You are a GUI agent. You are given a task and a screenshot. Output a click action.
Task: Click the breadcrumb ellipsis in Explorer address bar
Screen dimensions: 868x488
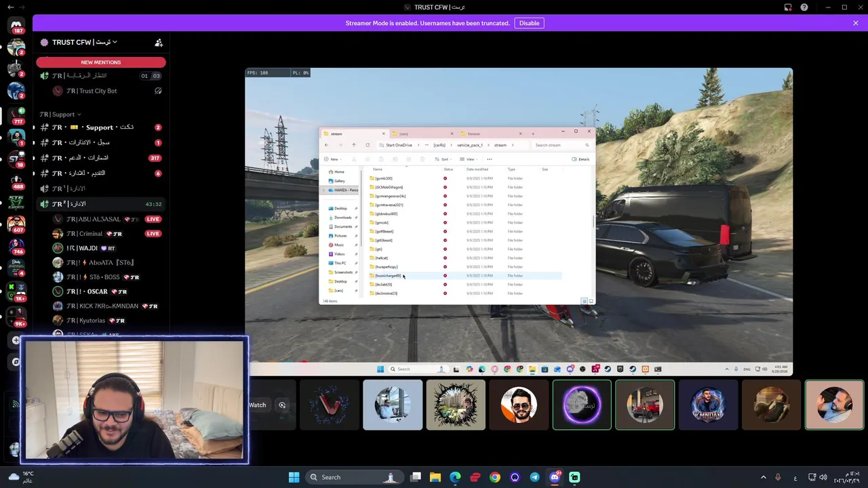click(x=427, y=145)
